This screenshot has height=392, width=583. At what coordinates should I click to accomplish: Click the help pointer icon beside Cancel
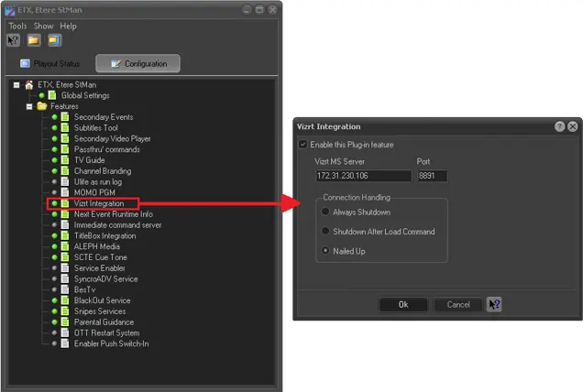[x=494, y=305]
